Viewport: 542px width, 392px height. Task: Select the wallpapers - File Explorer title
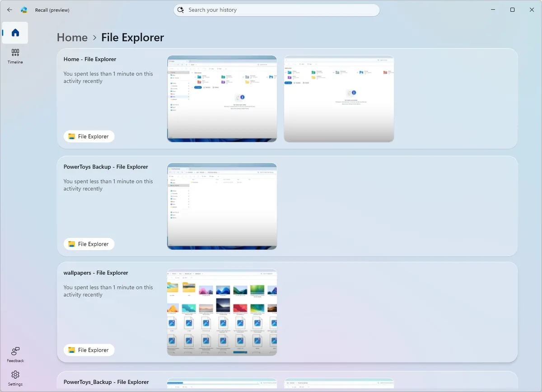(96, 273)
